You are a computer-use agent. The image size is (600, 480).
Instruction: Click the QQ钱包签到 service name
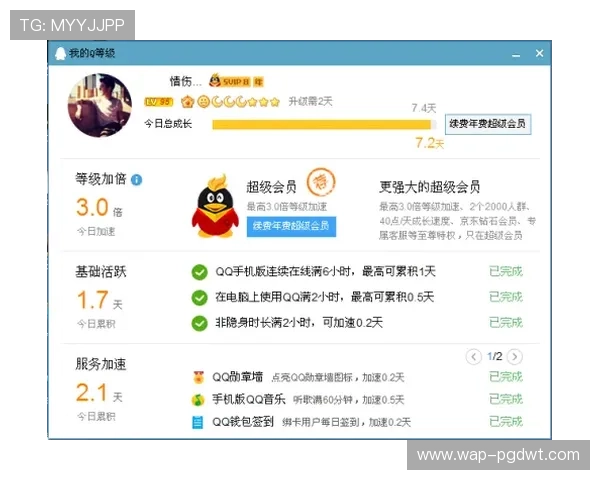point(243,422)
